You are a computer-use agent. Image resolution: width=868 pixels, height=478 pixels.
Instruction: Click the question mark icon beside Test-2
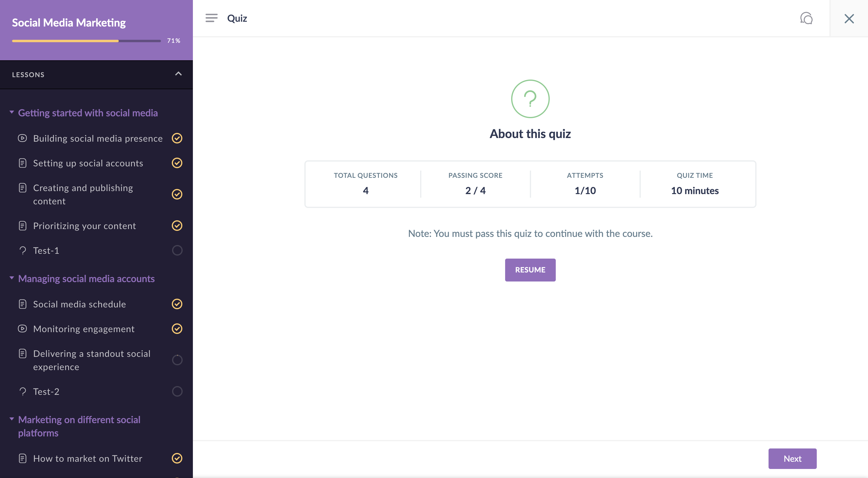[22, 391]
